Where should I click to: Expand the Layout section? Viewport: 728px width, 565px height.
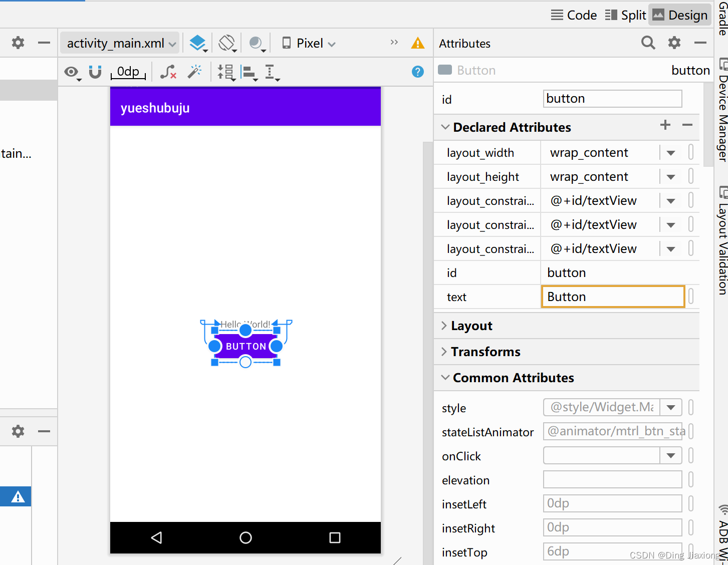444,326
